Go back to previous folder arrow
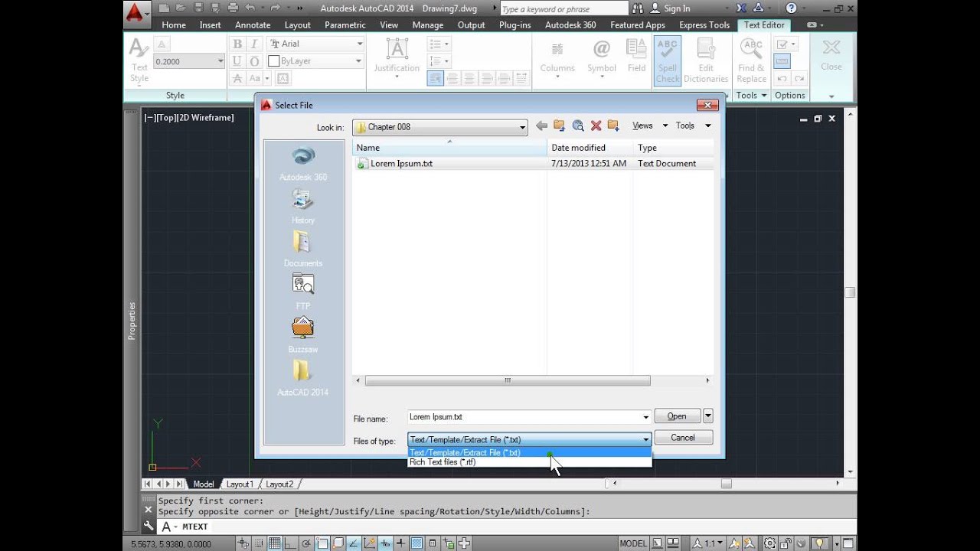This screenshot has width=980, height=551. pos(542,126)
